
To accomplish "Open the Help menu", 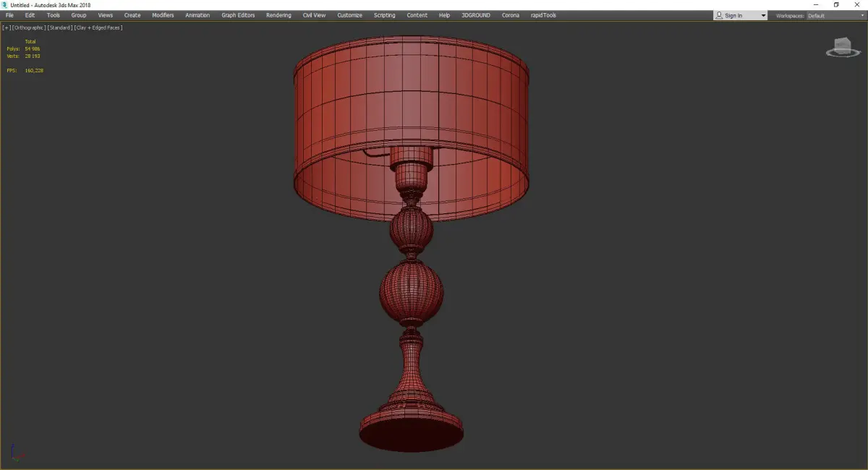I will click(x=444, y=15).
